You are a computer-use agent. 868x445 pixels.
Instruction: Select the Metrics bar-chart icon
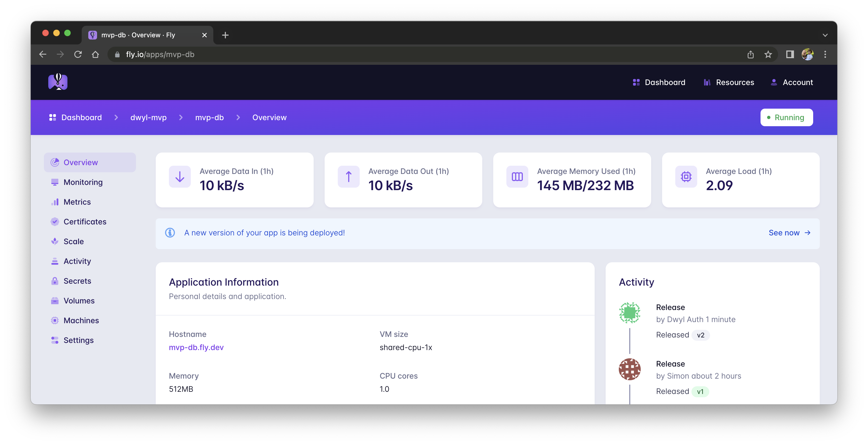pyautogui.click(x=55, y=202)
